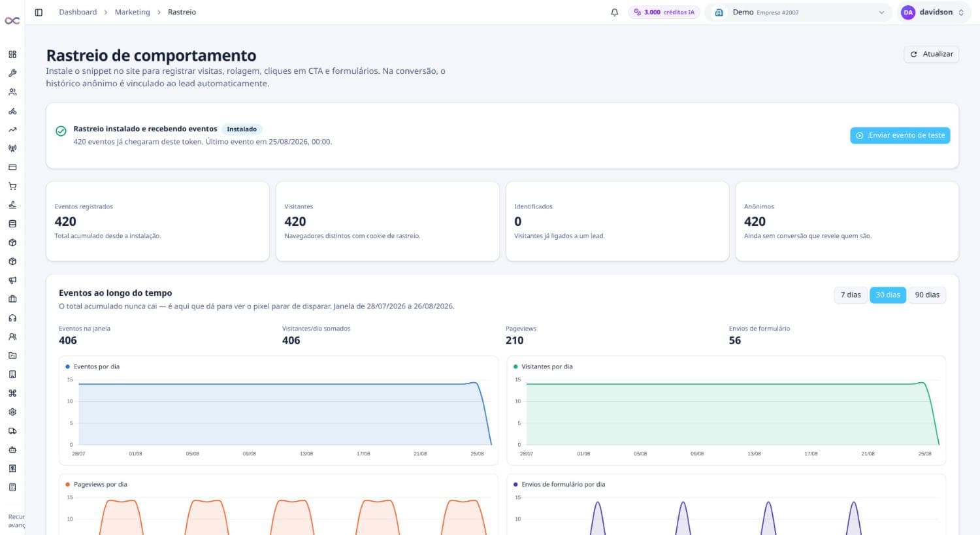Click the Visitantes por dia chart legend

[543, 366]
